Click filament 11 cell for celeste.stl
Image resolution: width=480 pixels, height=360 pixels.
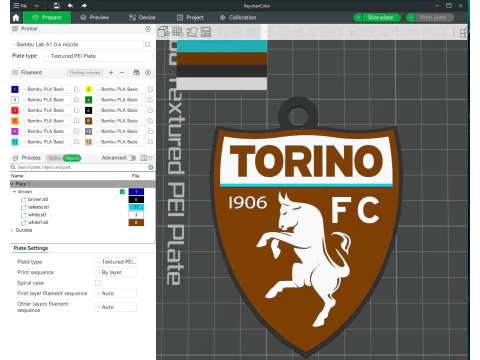pos(136,207)
